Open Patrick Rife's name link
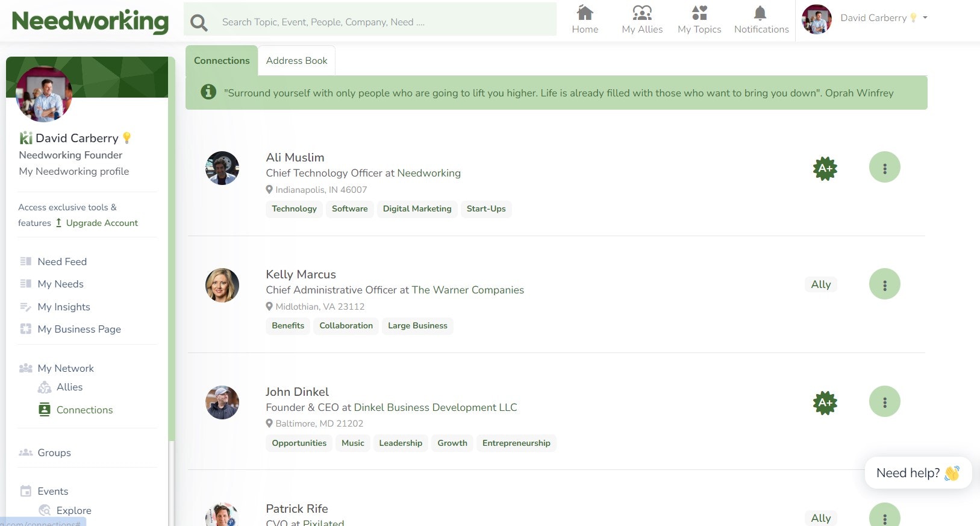Screen dimensions: 980x526 [x=297, y=509]
